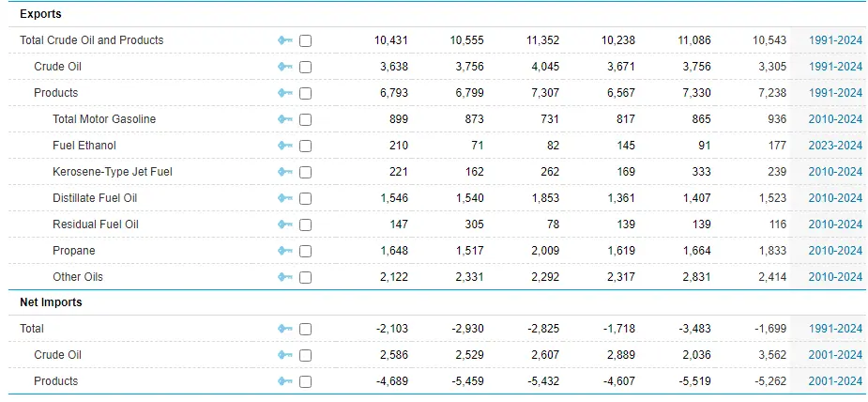View 2010-2024 history for Propane
Image resolution: width=868 pixels, height=402 pixels.
[835, 251]
